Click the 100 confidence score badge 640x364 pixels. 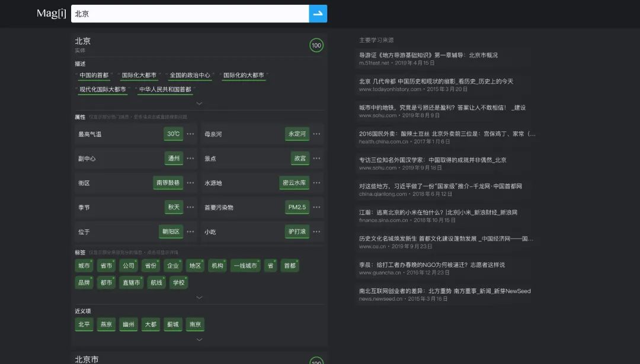coord(316,45)
